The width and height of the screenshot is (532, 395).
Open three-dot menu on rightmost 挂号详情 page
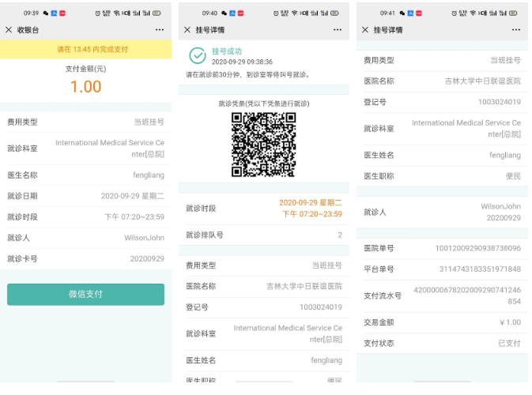coord(515,30)
